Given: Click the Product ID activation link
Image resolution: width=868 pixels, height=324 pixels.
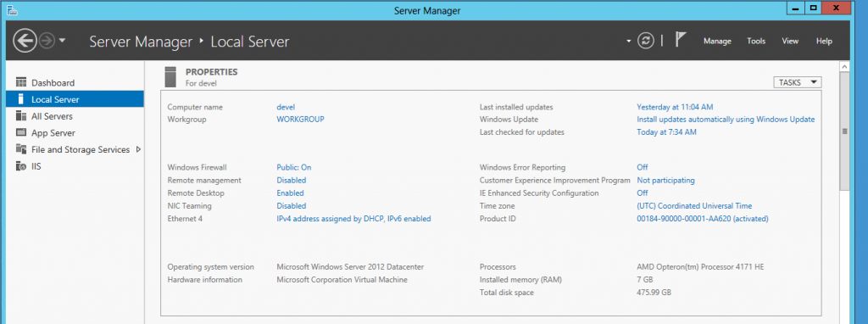Looking at the screenshot, I should click(x=703, y=219).
